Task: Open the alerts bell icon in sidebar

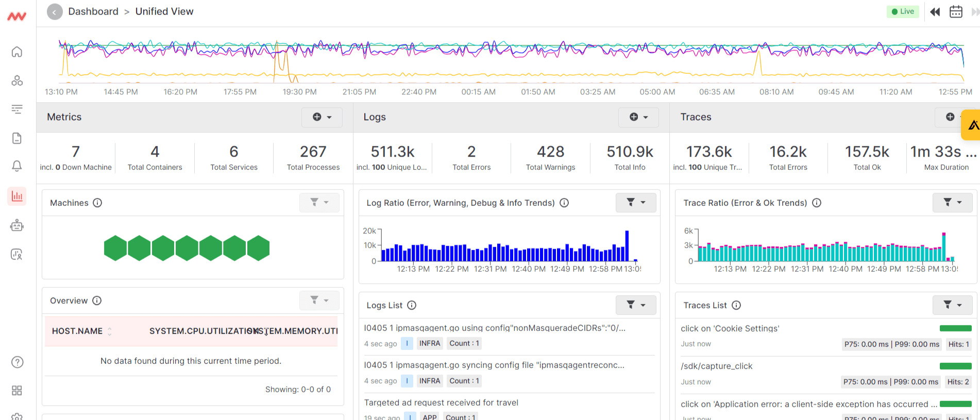Action: pyautogui.click(x=17, y=166)
